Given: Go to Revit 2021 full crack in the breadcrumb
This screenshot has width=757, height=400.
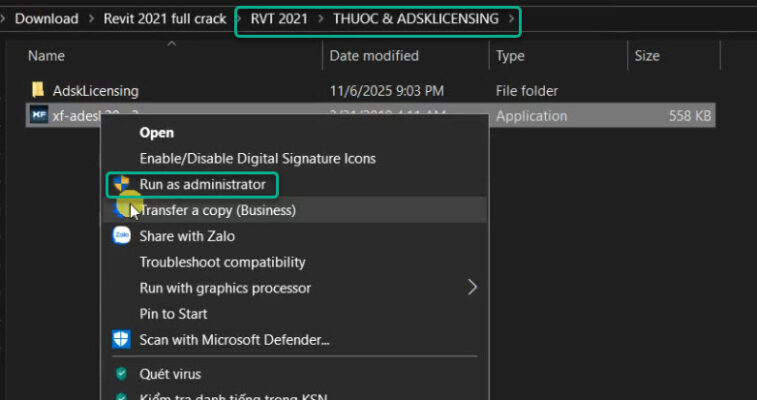Looking at the screenshot, I should pyautogui.click(x=165, y=19).
